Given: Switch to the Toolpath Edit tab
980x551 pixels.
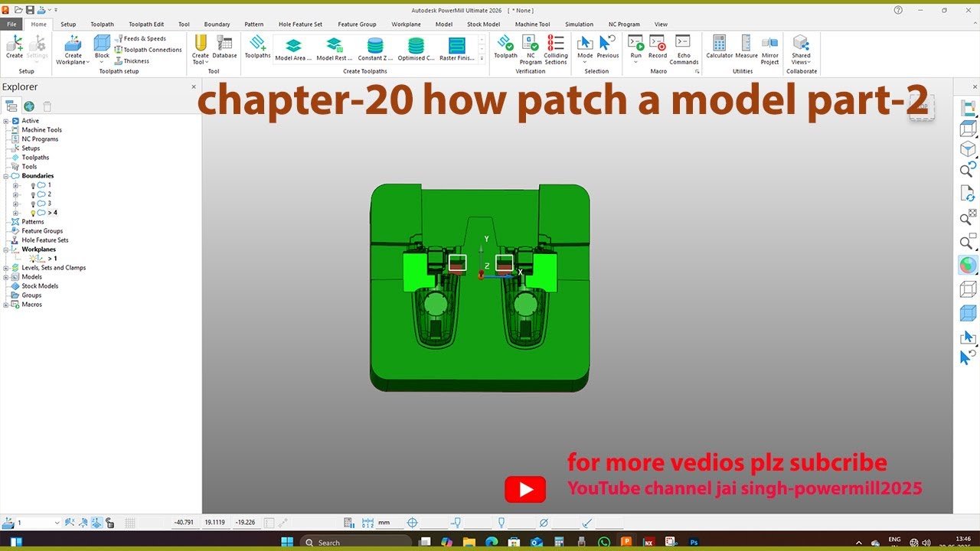Looking at the screenshot, I should [x=146, y=24].
